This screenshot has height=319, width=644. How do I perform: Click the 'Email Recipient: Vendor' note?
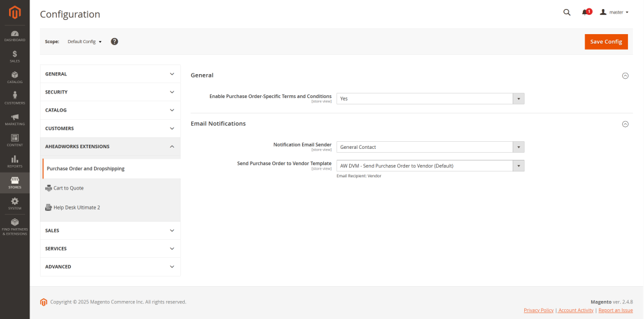pyautogui.click(x=359, y=176)
